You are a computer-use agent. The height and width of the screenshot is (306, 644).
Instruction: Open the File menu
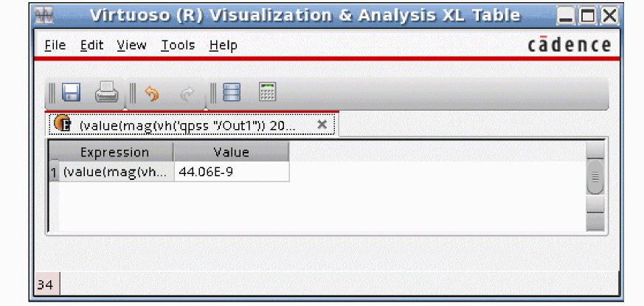[x=55, y=46]
